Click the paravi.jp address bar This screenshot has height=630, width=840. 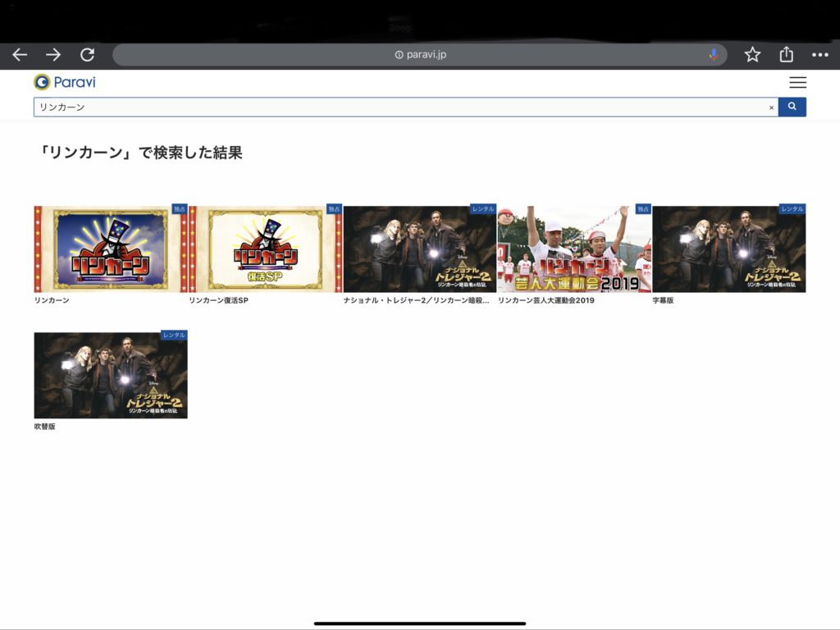tap(419, 55)
